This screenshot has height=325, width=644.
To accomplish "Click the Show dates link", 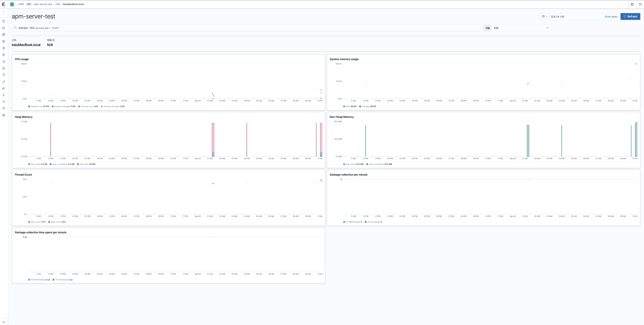I will (x=610, y=16).
